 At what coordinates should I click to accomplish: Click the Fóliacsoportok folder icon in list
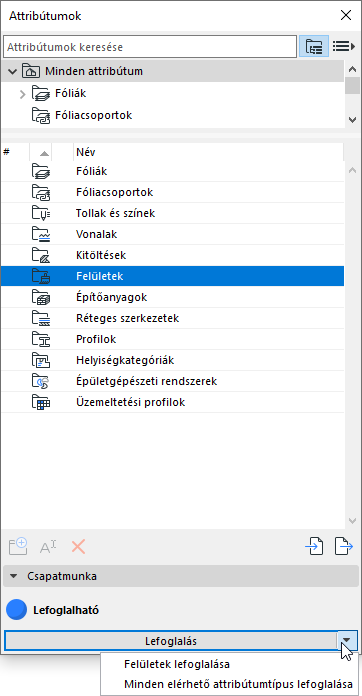click(42, 192)
